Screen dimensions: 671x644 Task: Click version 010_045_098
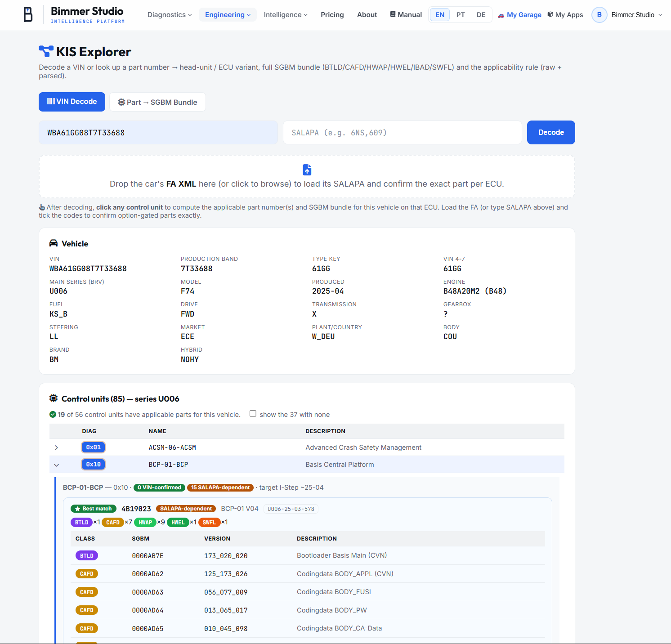[x=226, y=629]
